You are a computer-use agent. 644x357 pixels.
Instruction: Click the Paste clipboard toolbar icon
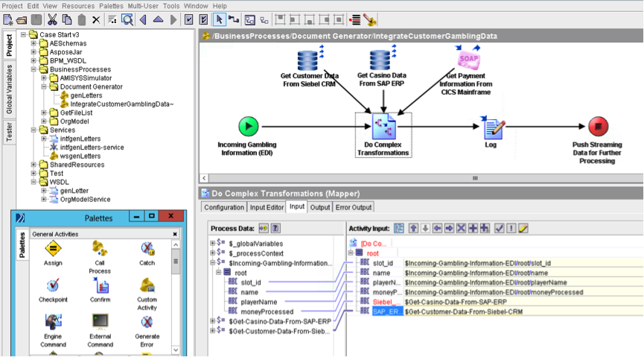(82, 19)
